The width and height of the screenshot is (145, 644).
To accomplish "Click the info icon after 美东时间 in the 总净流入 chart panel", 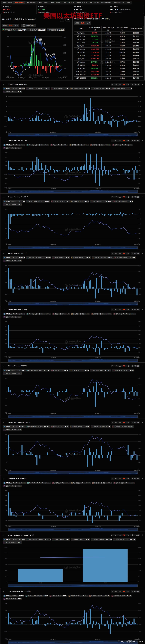I will (x=35, y=19).
